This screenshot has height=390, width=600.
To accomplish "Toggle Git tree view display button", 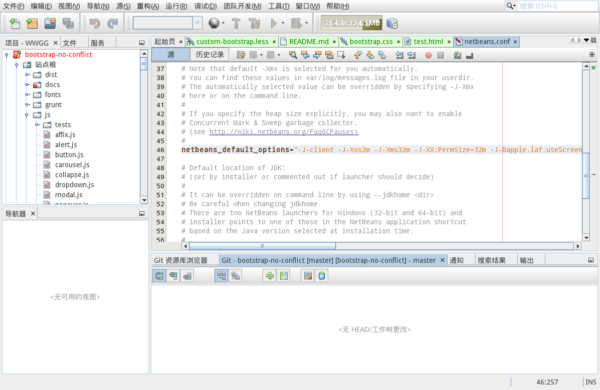I will [235, 276].
